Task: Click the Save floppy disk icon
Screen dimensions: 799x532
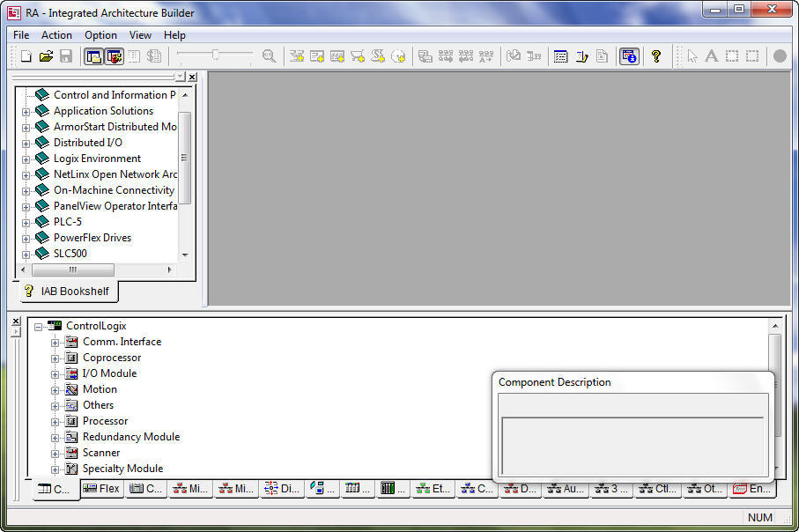Action: click(x=66, y=56)
